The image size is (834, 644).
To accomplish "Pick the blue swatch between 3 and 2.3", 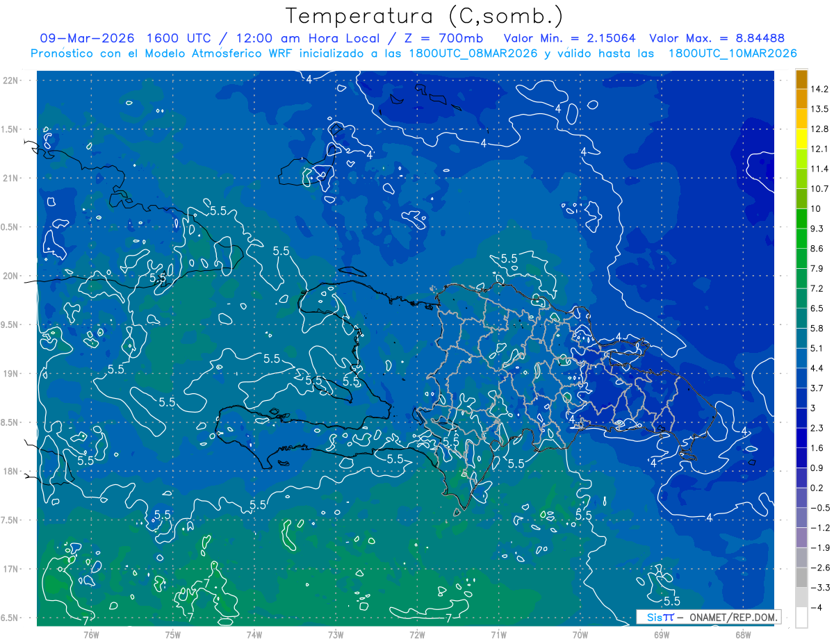I will point(801,418).
